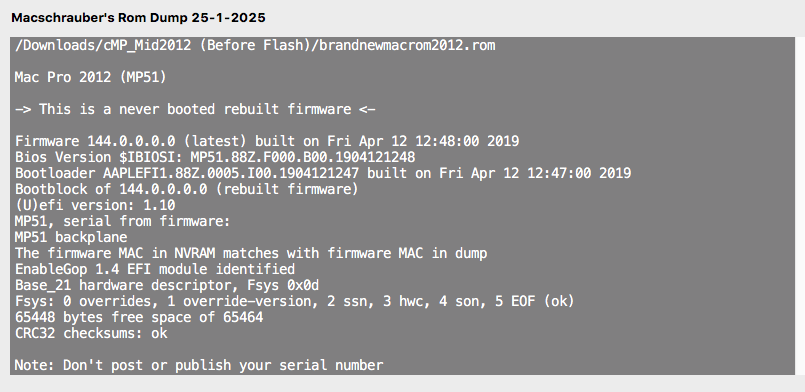Select the Mac Pro 2012 (MP51) line
This screenshot has width=805, height=392.
point(91,77)
